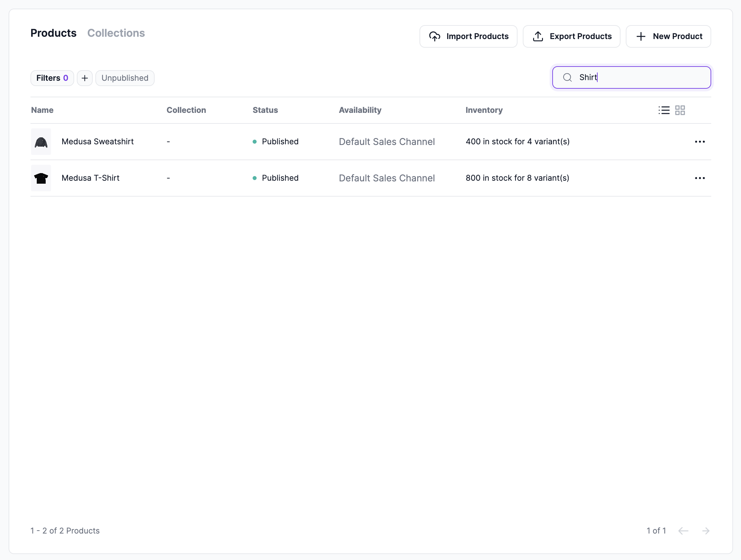Click the search magnifier icon
The height and width of the screenshot is (560, 741).
[567, 77]
